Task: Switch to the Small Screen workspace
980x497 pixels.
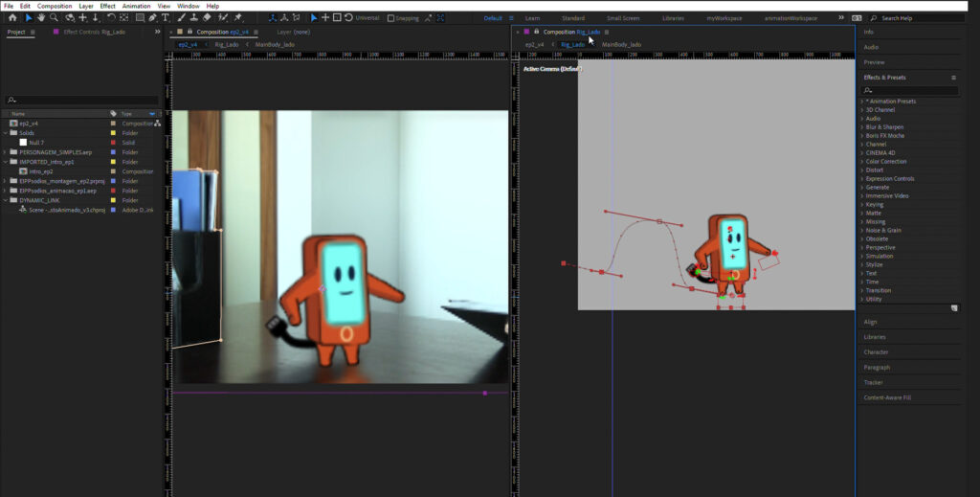Action: (x=623, y=18)
